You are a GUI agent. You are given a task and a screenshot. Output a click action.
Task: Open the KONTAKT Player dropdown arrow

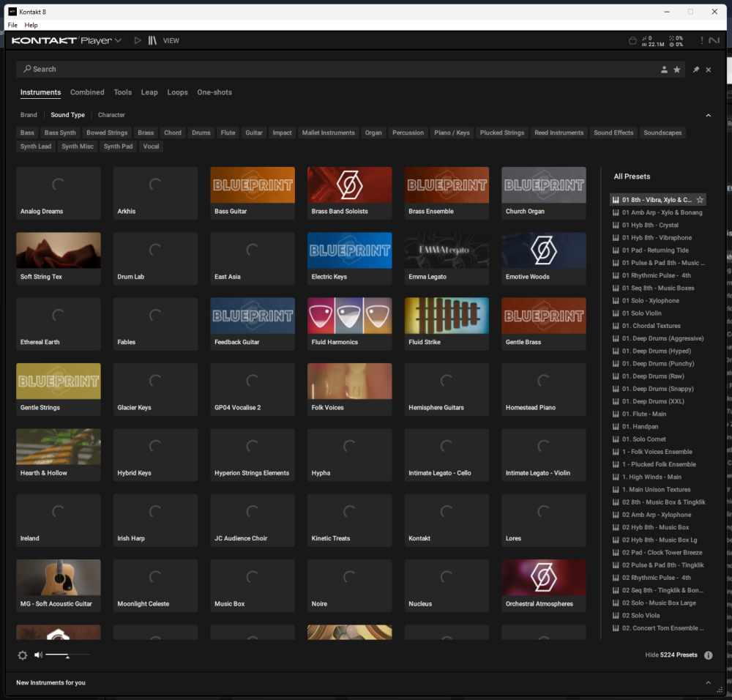coord(118,40)
